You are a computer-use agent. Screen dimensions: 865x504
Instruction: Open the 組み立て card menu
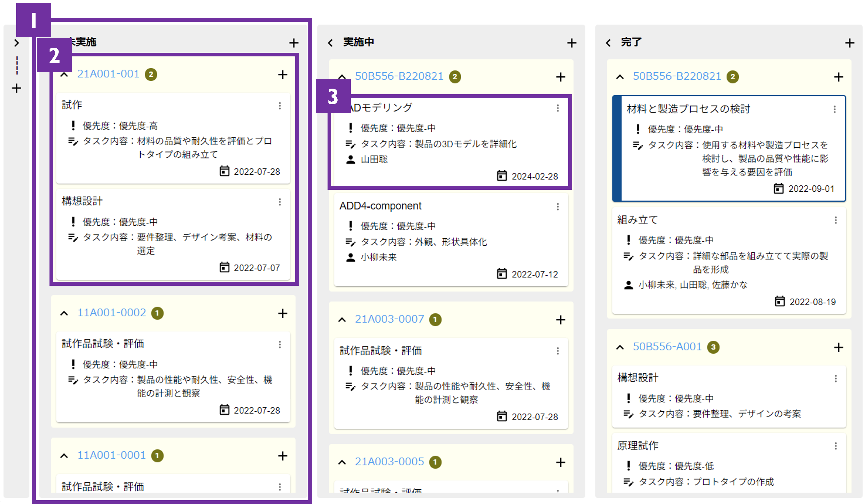pos(836,220)
